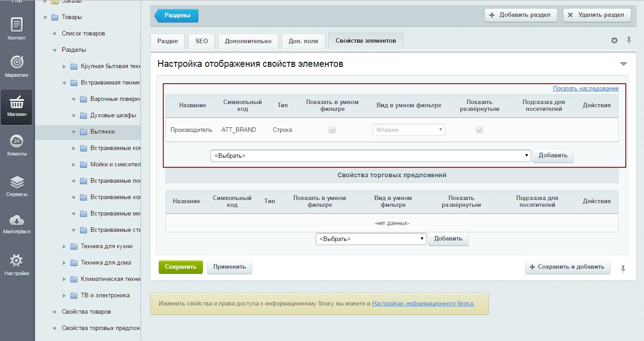The image size is (644, 341).
Task: Expand Крупная бытовая техника tree node
Action: pyautogui.click(x=64, y=66)
